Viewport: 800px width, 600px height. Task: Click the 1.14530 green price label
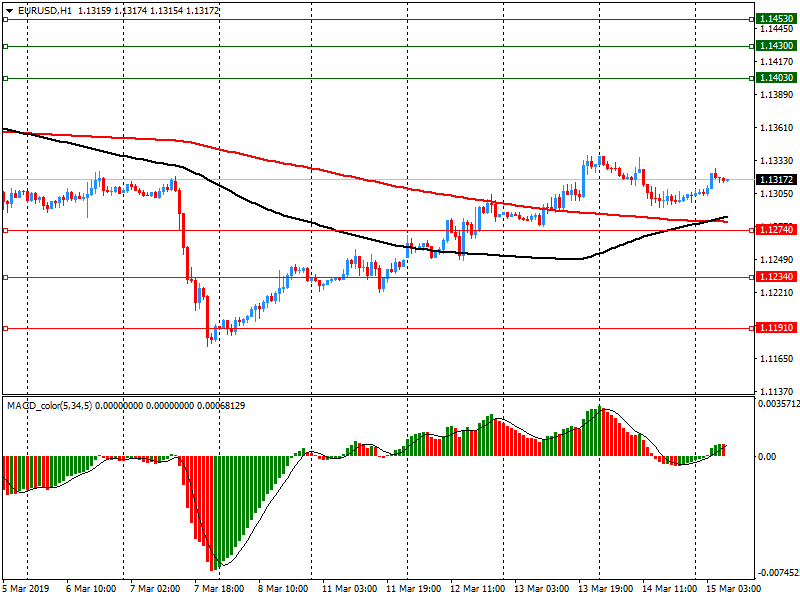[776, 19]
